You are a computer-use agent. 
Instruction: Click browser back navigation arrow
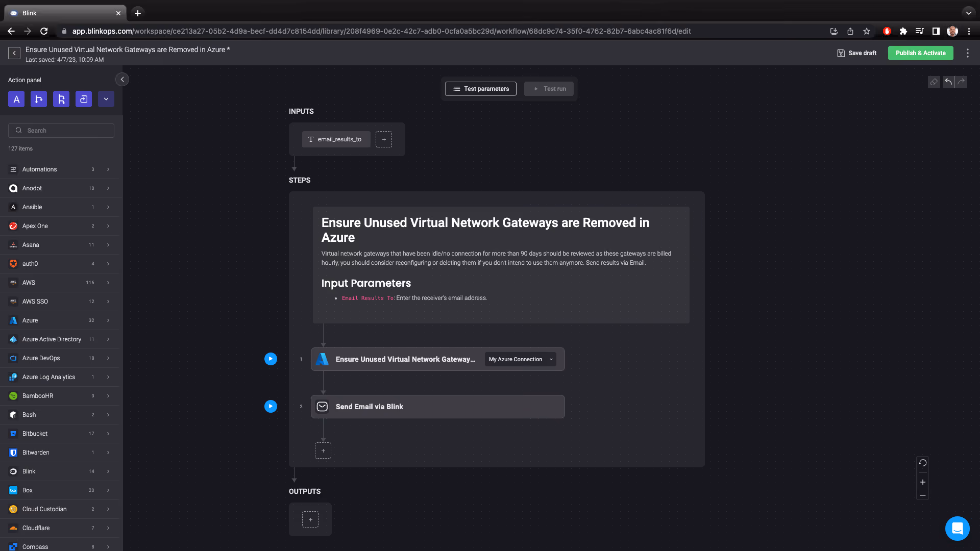(x=11, y=31)
